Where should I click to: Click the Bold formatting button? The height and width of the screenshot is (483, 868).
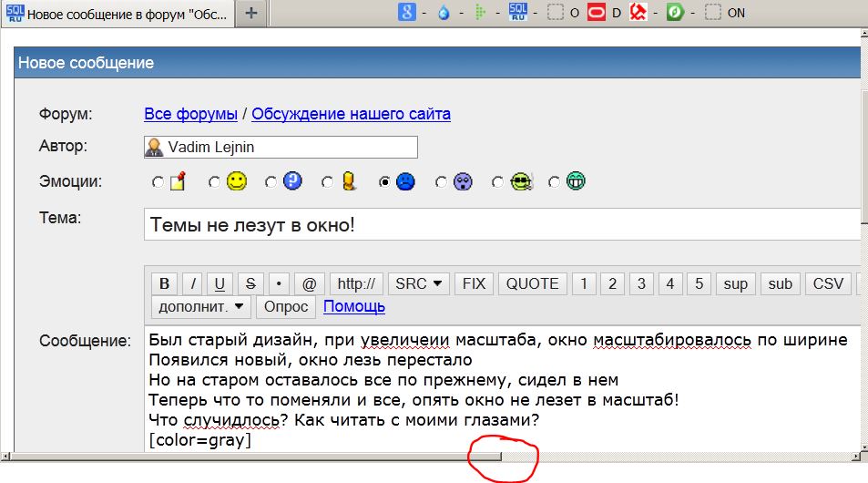[164, 283]
